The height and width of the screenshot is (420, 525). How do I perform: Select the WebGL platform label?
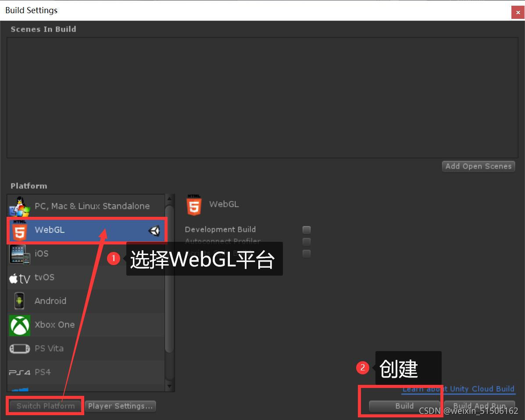pos(50,230)
